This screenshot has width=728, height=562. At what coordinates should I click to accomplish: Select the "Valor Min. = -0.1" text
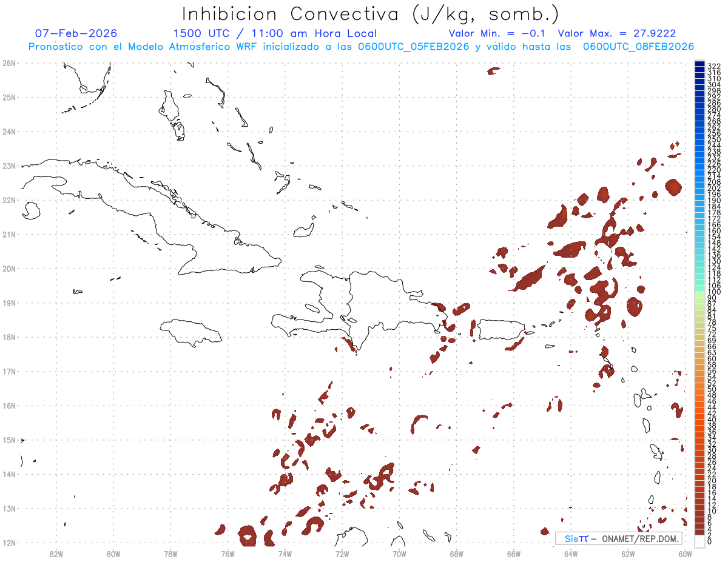pos(498,33)
